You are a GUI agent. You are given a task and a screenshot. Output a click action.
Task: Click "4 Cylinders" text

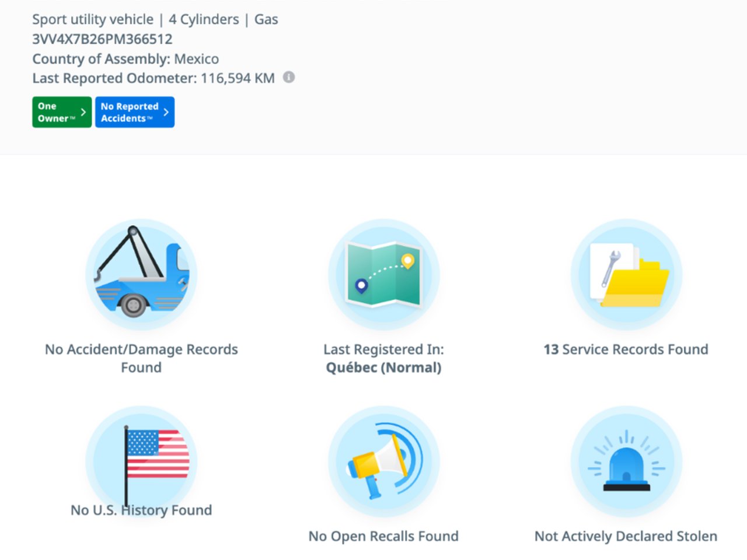coord(204,19)
